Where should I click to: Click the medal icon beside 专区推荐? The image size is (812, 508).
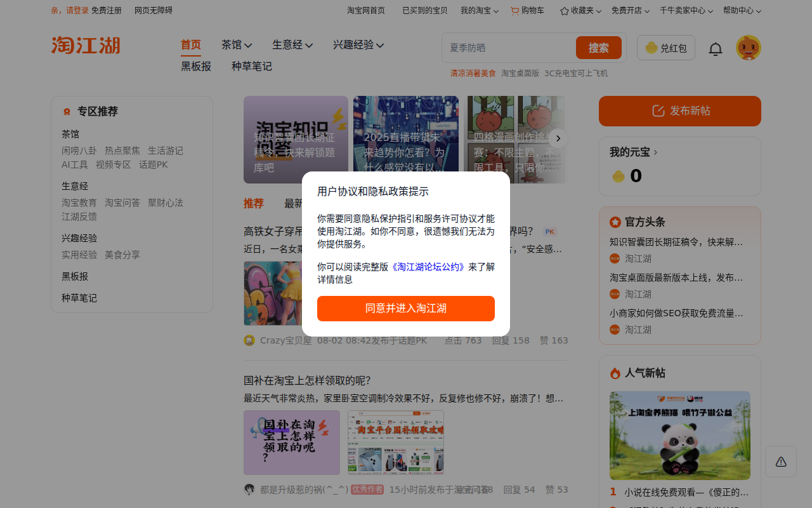click(67, 111)
